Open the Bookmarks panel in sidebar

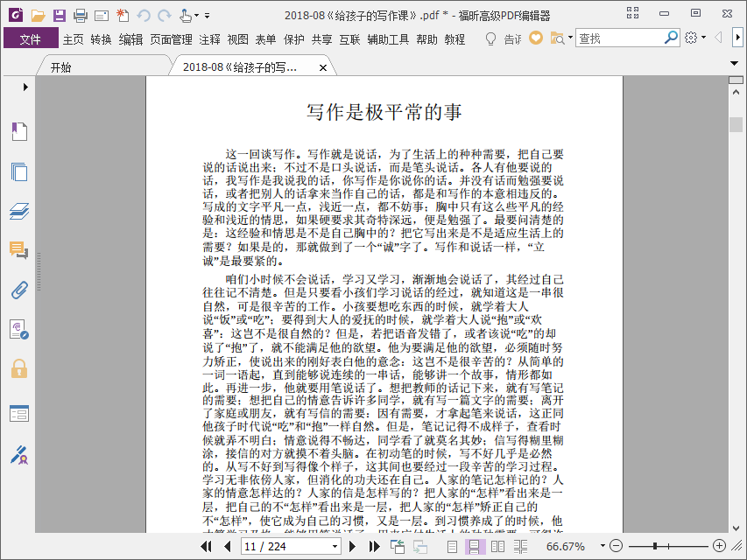(x=19, y=131)
